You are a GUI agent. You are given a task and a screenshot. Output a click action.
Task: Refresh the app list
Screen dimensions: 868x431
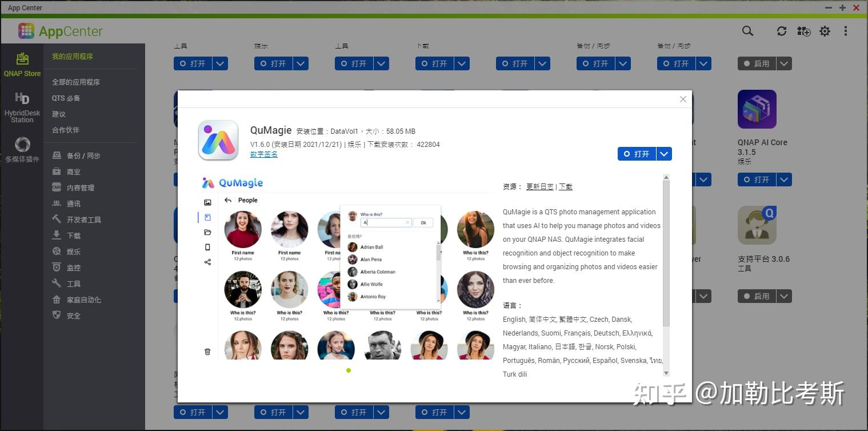pos(782,31)
